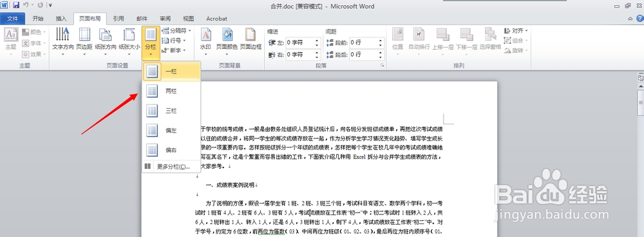Screen dimensions: 644x237
Task: Select 三栏 three columns option
Action: 171,111
